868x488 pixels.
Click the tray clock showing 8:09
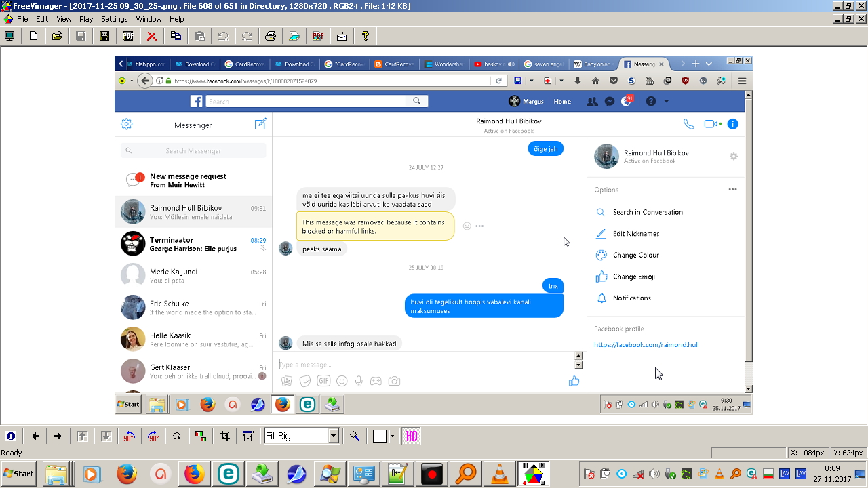click(832, 468)
